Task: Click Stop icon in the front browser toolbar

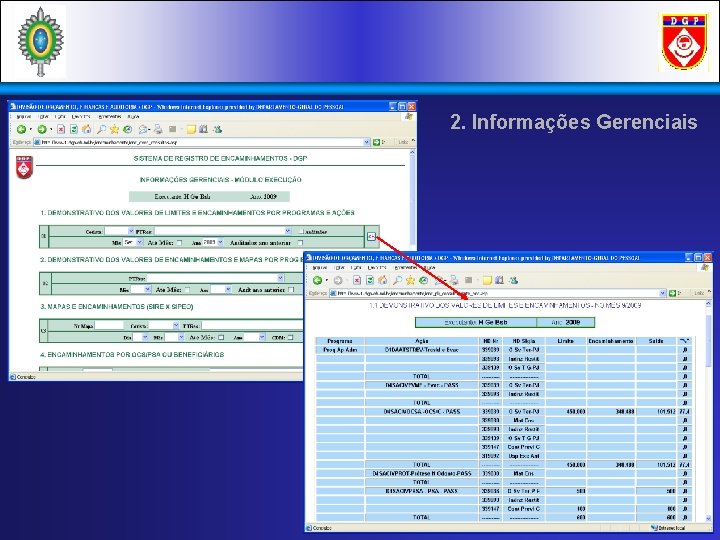Action: click(357, 280)
